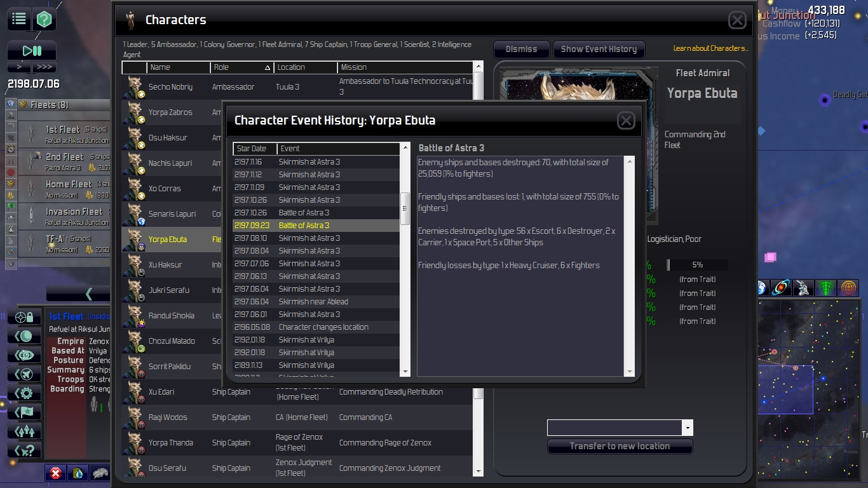Toggle the play/pause game button

[x=32, y=51]
